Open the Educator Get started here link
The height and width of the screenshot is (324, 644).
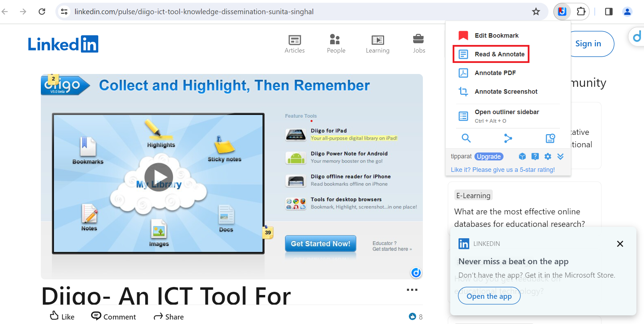click(392, 246)
